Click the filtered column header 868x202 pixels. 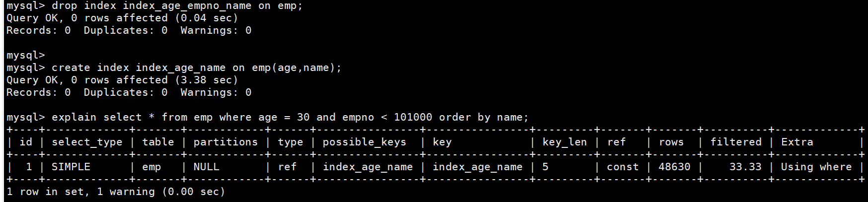(735, 142)
